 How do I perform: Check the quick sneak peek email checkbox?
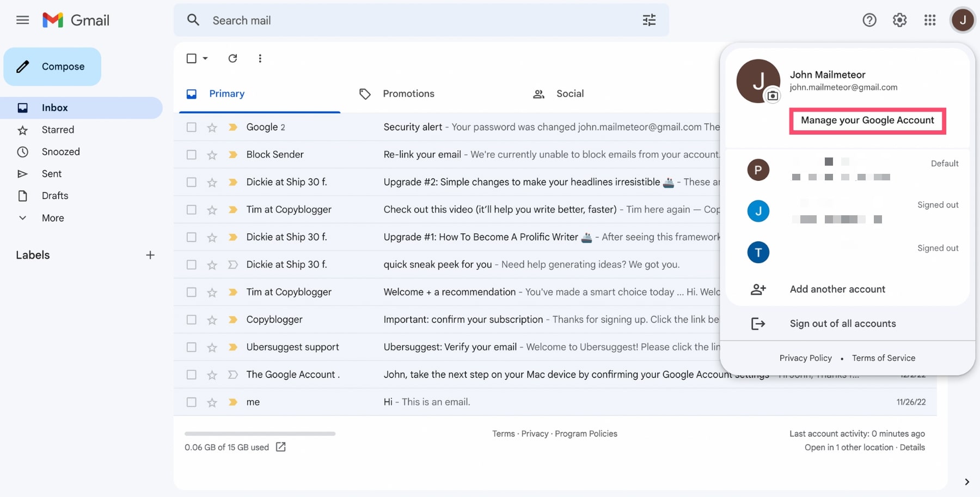(191, 265)
